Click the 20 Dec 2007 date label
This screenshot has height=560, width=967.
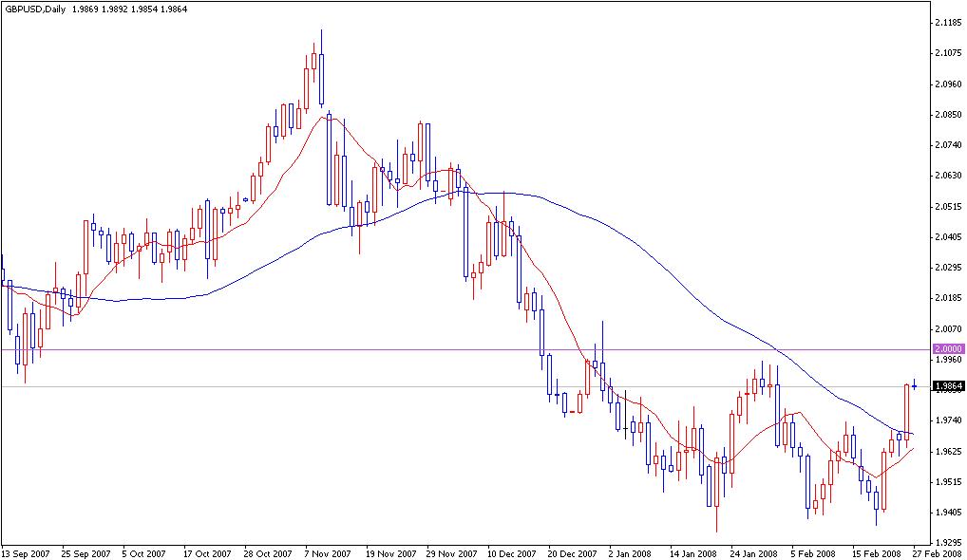click(x=572, y=554)
